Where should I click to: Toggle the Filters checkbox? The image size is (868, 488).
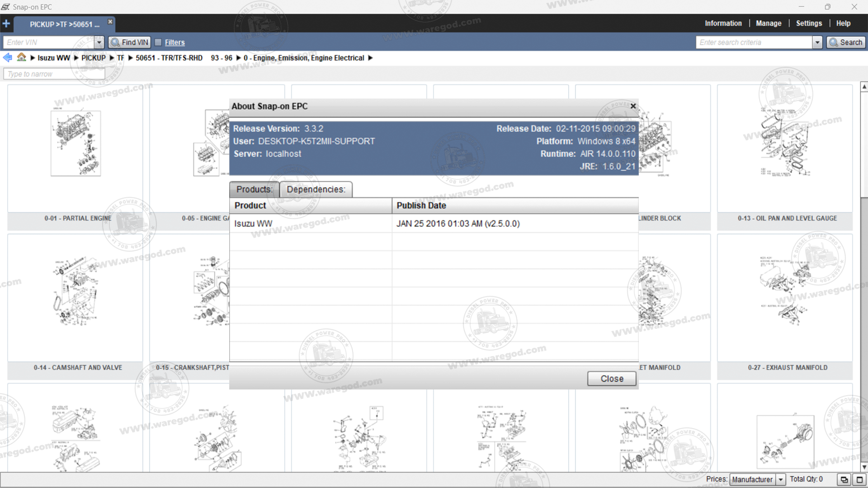point(158,42)
